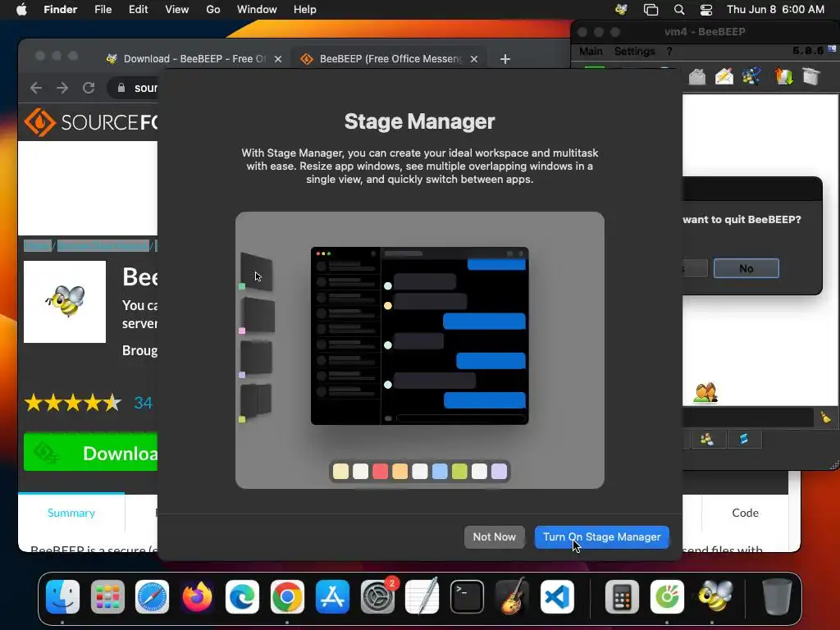The image size is (840, 630).
Task: Open the Go menu in the menu bar
Action: point(213,10)
